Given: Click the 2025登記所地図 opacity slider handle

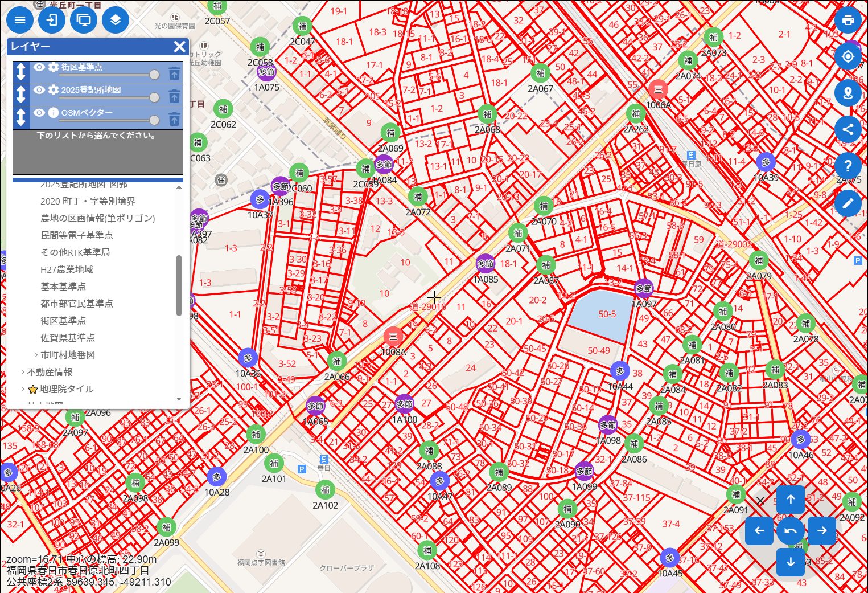Looking at the screenshot, I should (154, 97).
